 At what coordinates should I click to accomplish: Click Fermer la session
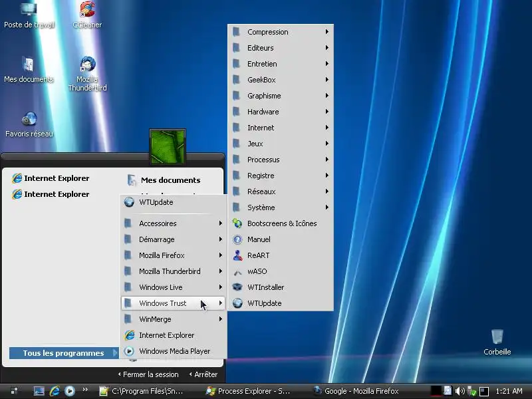148,374
